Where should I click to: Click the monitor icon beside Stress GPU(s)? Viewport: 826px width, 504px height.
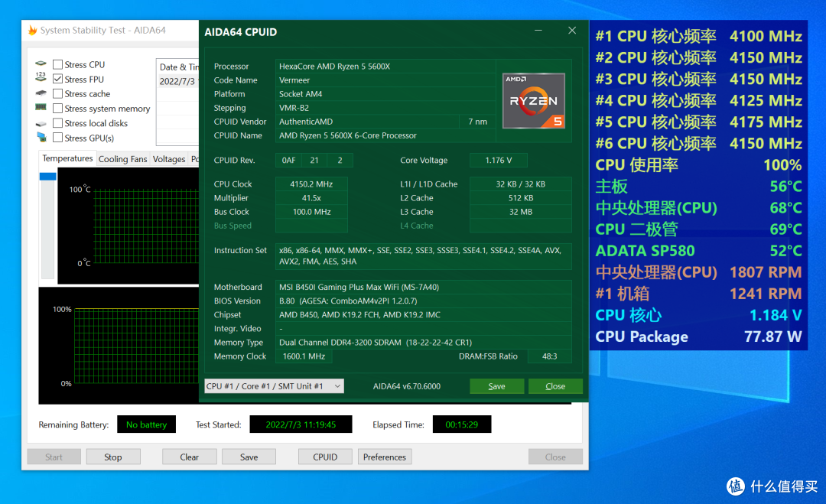point(41,138)
